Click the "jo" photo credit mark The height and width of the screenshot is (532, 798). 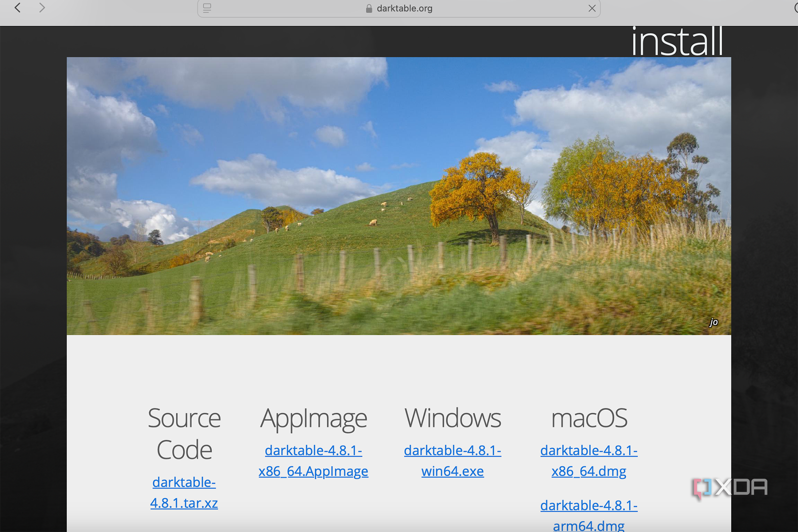(713, 322)
